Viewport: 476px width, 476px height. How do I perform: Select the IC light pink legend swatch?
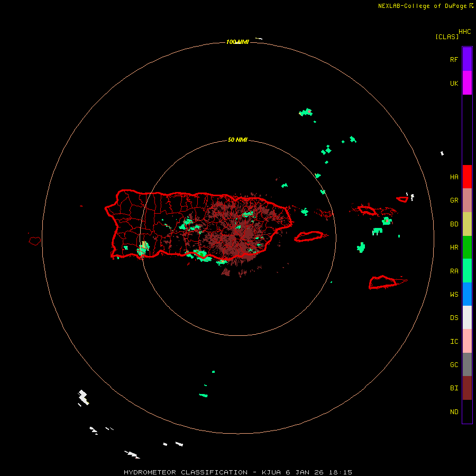click(x=467, y=341)
